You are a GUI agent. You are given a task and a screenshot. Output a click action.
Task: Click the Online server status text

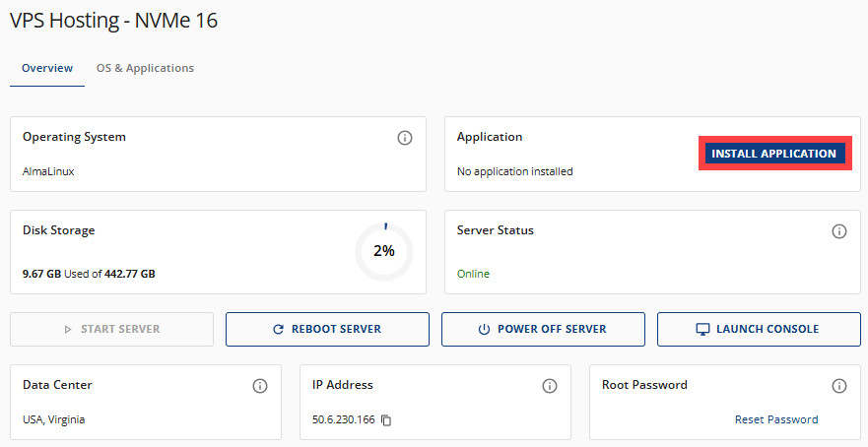(473, 274)
